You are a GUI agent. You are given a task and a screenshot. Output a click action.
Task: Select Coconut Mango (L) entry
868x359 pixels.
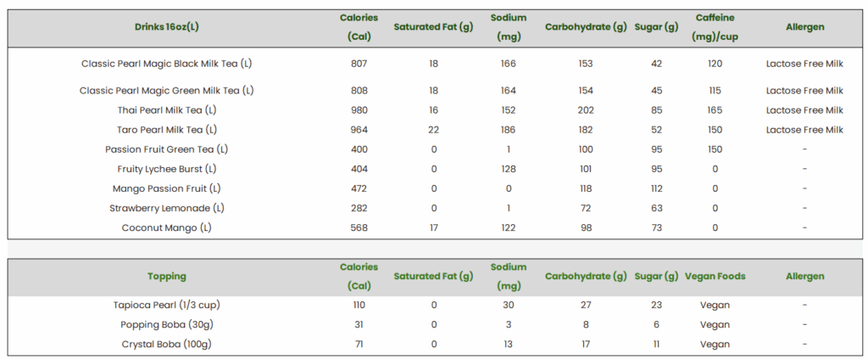coord(167,227)
